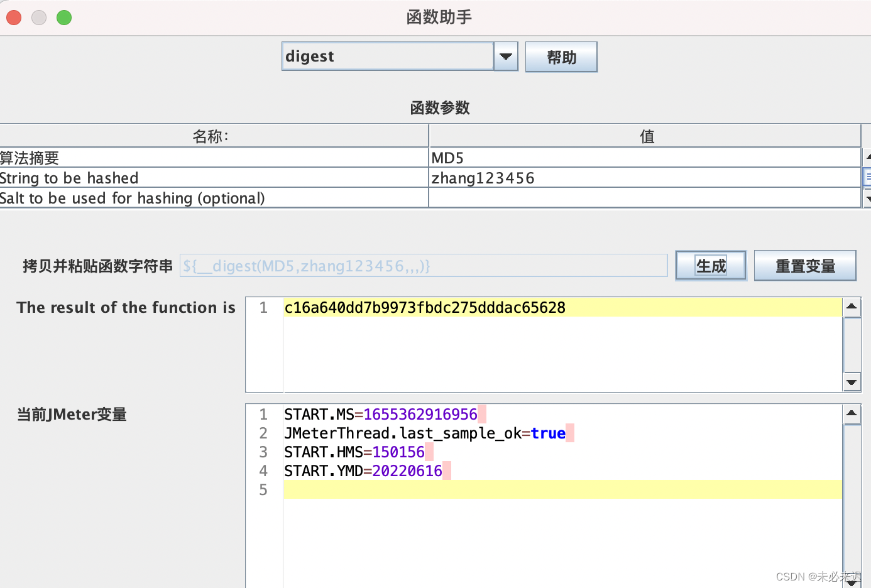Screen dimensions: 871x588
Task: Click the down arrow of result panel scrollbar
Action: pyautogui.click(x=852, y=382)
